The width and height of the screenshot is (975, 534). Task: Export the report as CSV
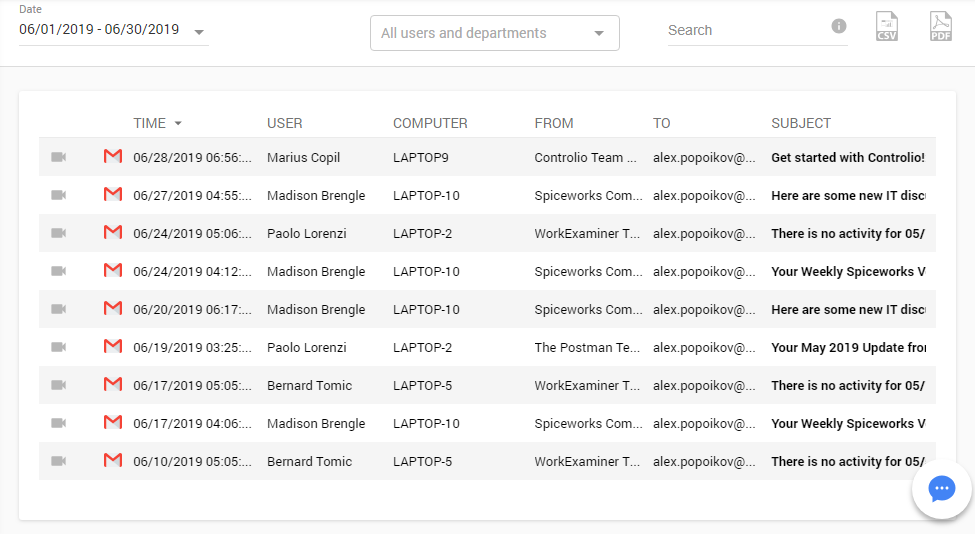(886, 27)
